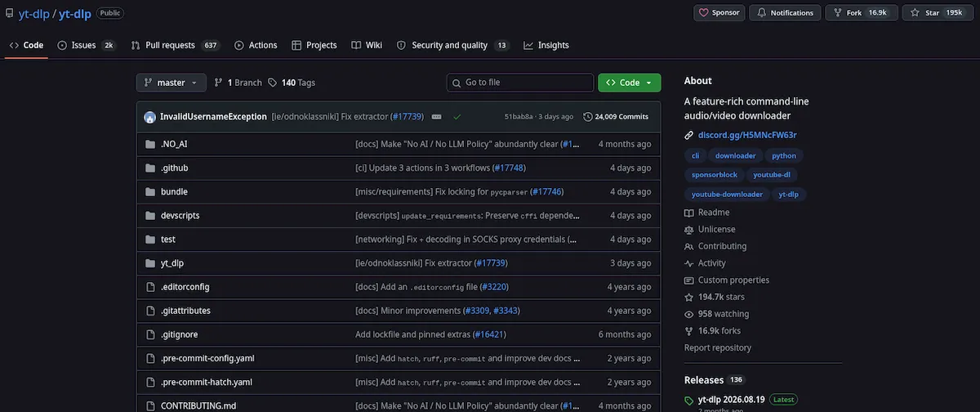Expand the master branch dropdown
The image size is (980, 412).
(171, 83)
